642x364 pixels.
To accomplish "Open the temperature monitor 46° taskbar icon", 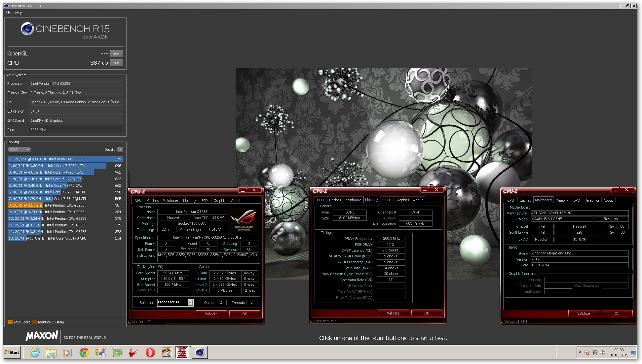I will [167, 352].
